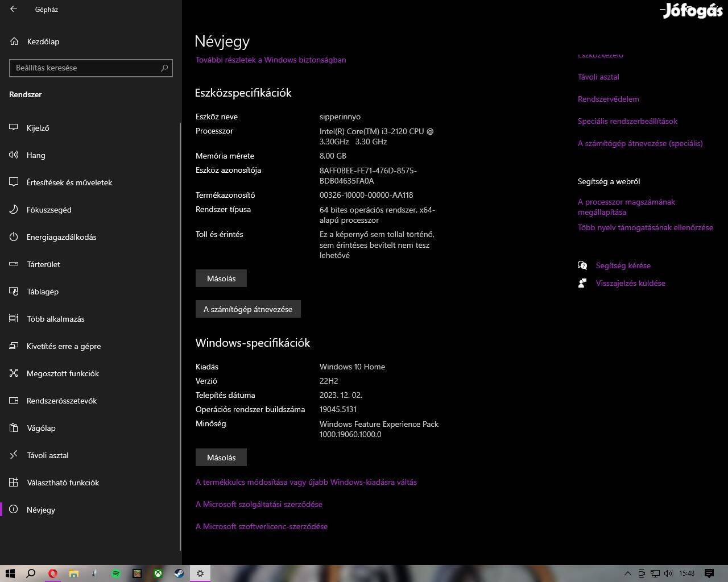
Task: Open the Windows Start menu
Action: click(10, 573)
